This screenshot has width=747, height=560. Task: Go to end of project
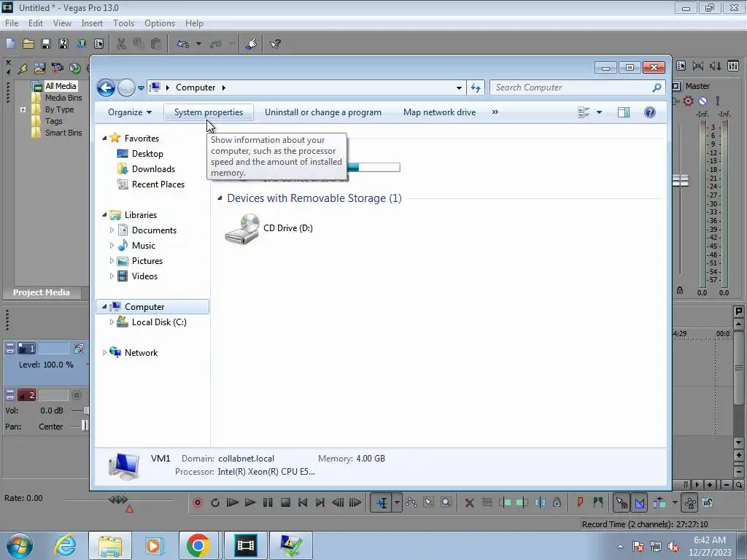click(x=320, y=502)
